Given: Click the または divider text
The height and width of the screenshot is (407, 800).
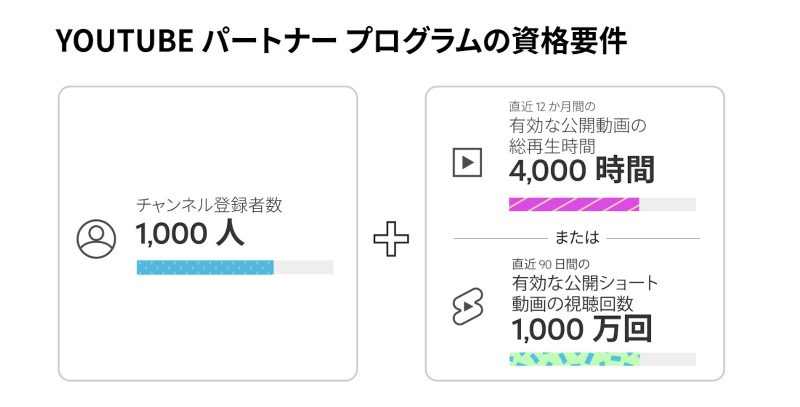Looking at the screenshot, I should (575, 239).
